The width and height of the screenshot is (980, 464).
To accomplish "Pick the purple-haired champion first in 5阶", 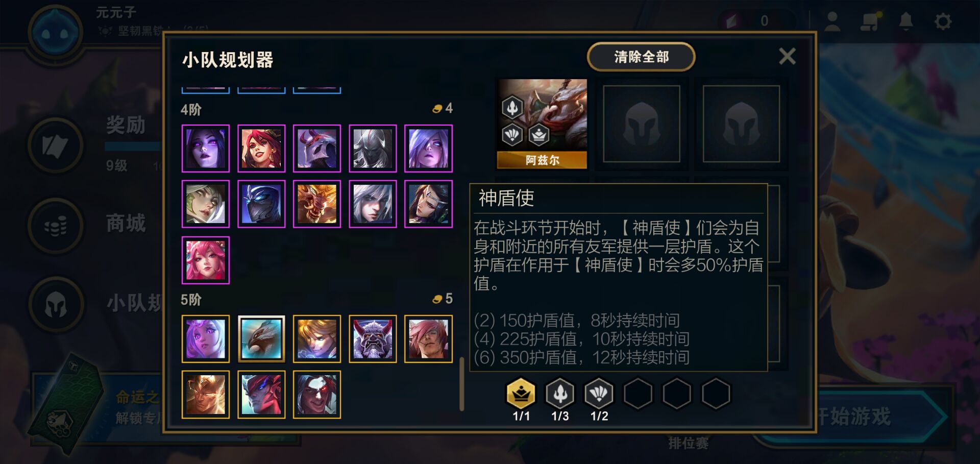I will point(206,339).
